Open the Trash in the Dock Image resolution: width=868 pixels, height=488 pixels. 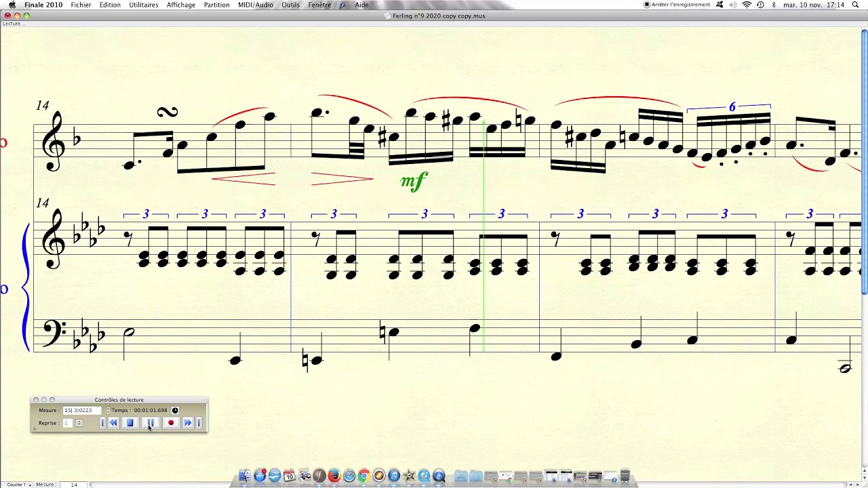click(625, 476)
